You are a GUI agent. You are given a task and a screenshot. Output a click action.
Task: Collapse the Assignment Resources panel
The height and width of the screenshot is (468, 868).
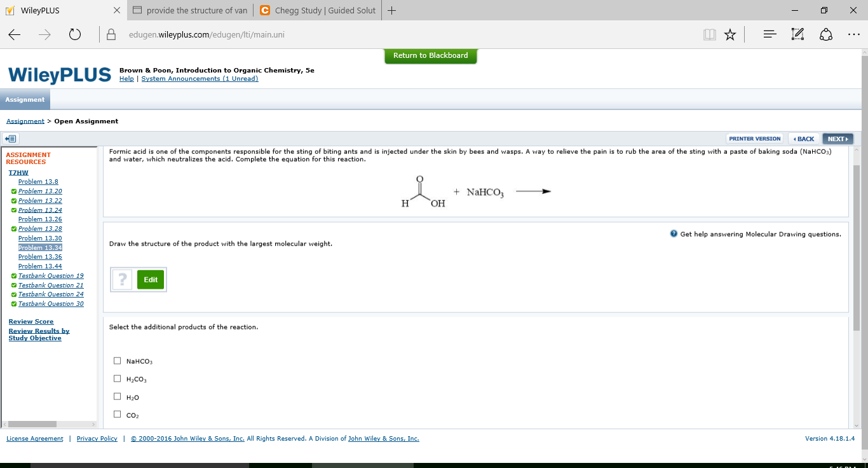(x=11, y=138)
